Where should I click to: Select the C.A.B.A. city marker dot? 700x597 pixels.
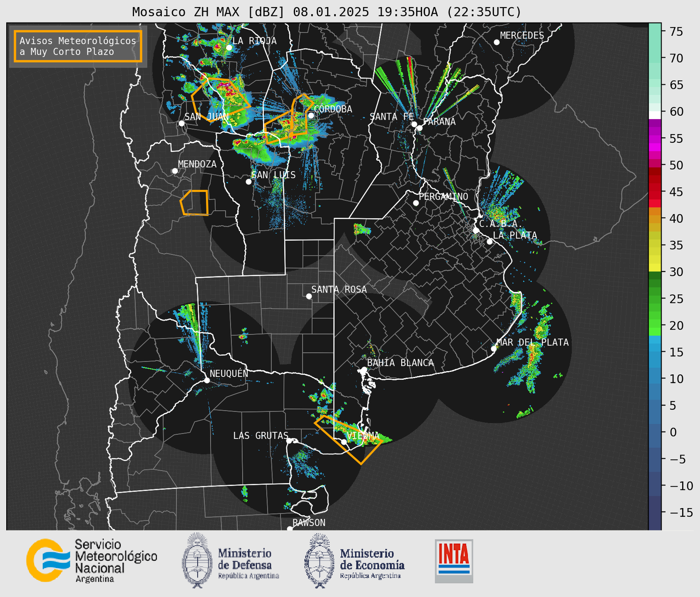point(476,230)
